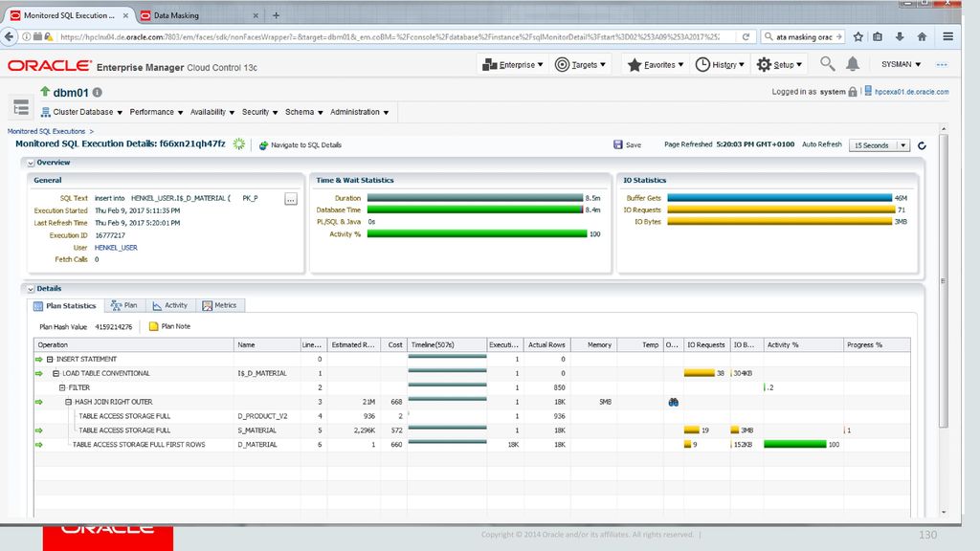Reload the page in the URL bar
Viewport: 980px width, 551px height.
pyautogui.click(x=746, y=37)
